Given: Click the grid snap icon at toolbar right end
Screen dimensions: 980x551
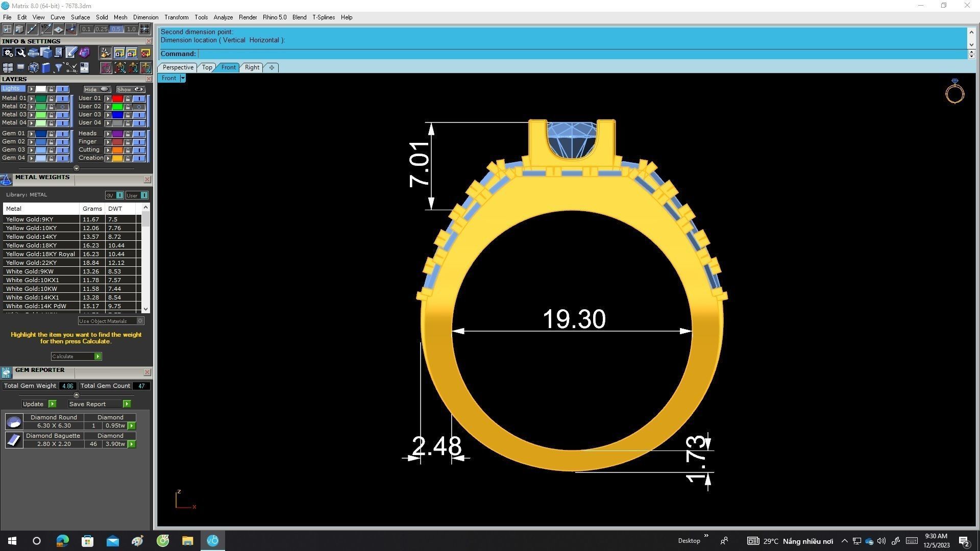Looking at the screenshot, I should click(x=144, y=29).
